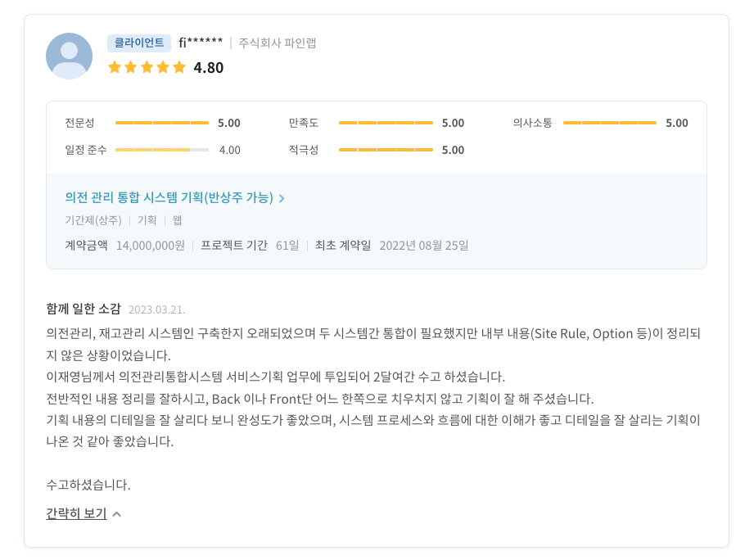754x560 pixels.
Task: Click the 전문성 rating bar
Action: [x=162, y=123]
